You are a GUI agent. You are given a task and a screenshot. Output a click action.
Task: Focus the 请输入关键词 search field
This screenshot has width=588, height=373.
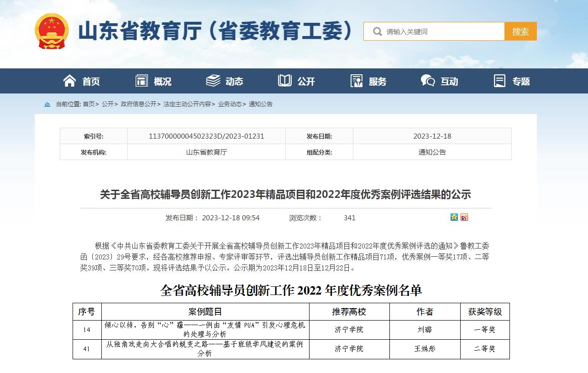[x=443, y=31]
